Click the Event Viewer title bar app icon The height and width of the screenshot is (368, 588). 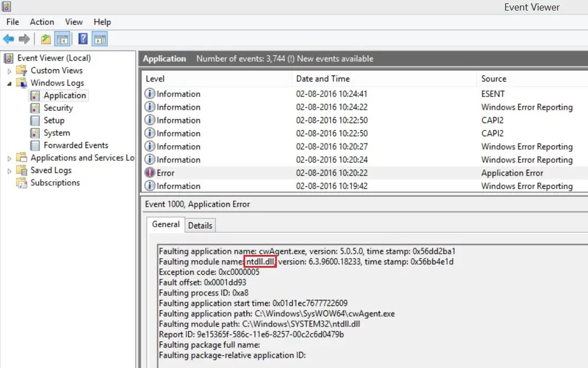point(6,6)
